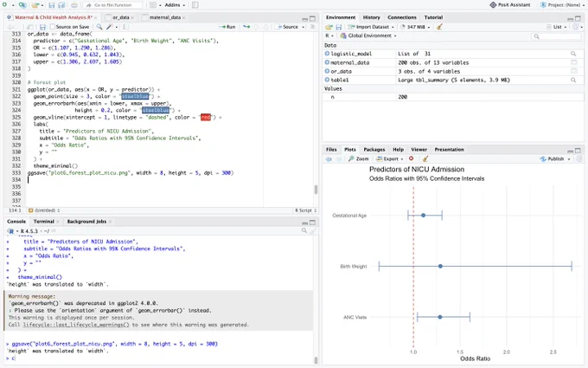Viewport: 588px width, 368px height.
Task: Save the script in editor toolbar
Action: pos(42,27)
